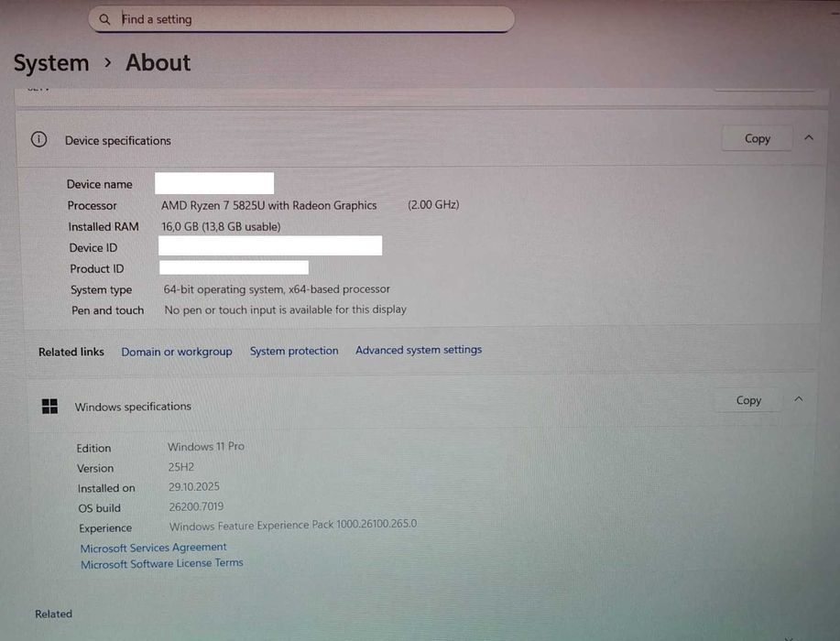Click the About page title
Image resolution: width=840 pixels, height=641 pixels.
coord(158,62)
